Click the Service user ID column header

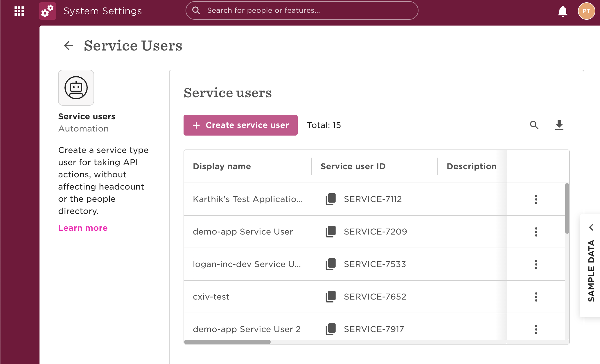pyautogui.click(x=353, y=166)
